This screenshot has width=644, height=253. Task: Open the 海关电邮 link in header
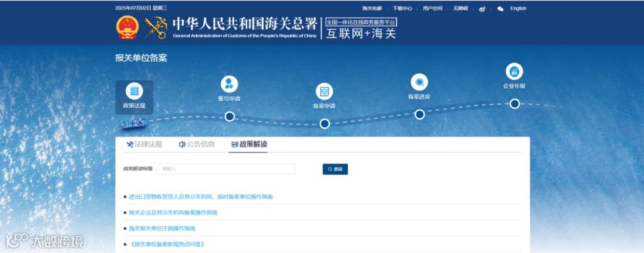click(372, 8)
